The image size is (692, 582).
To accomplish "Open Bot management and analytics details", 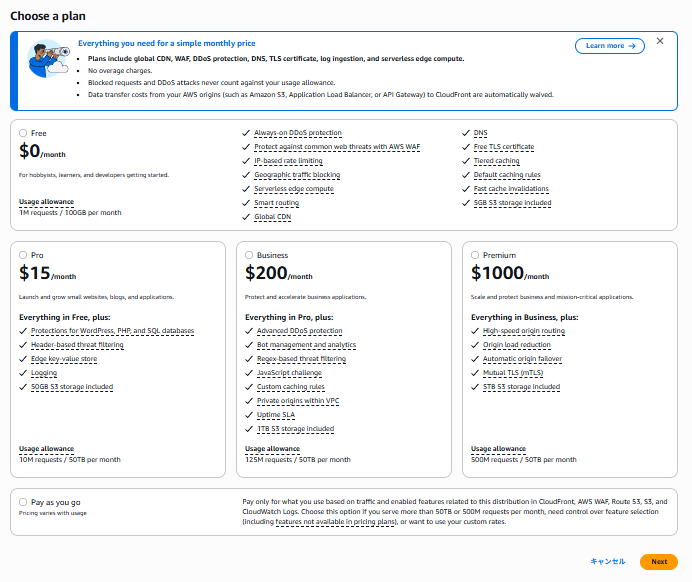I will click(x=306, y=345).
